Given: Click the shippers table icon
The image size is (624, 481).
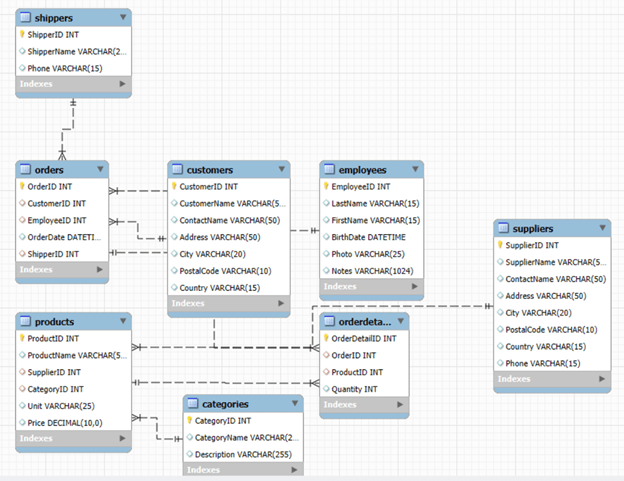Looking at the screenshot, I should 25,18.
